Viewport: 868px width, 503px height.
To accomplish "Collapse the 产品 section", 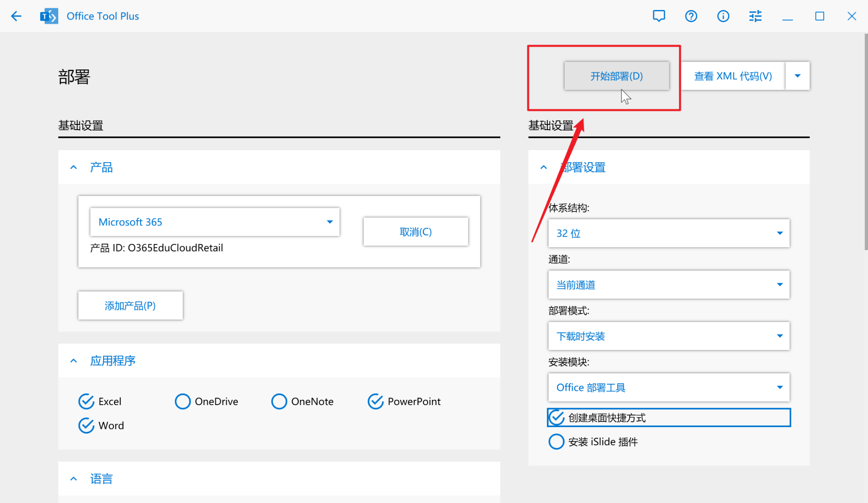I will [x=74, y=167].
